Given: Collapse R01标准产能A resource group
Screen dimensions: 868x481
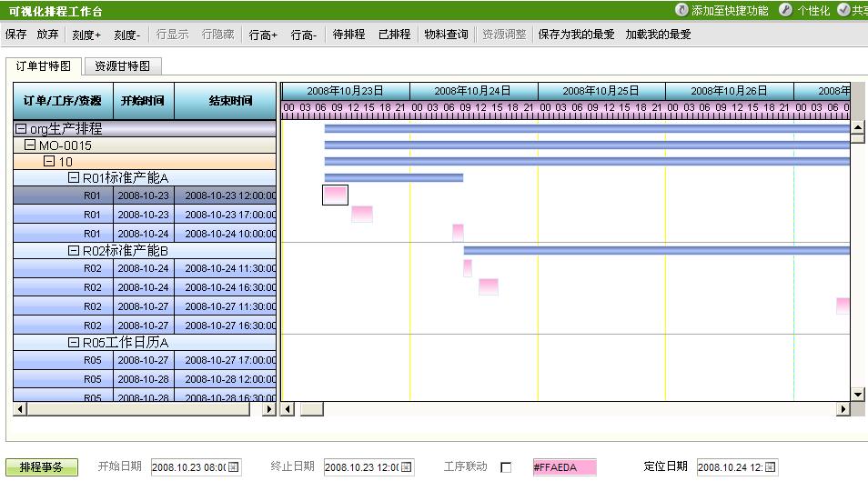Looking at the screenshot, I should [74, 177].
